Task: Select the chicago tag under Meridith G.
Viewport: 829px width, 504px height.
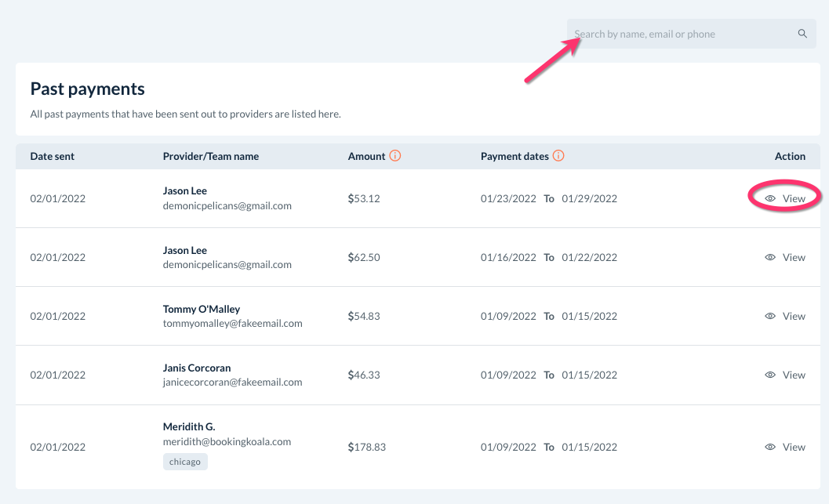Action: (185, 462)
